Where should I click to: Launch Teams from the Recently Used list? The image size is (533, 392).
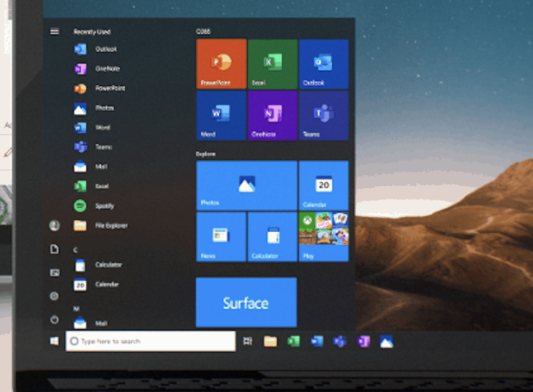pyautogui.click(x=93, y=147)
